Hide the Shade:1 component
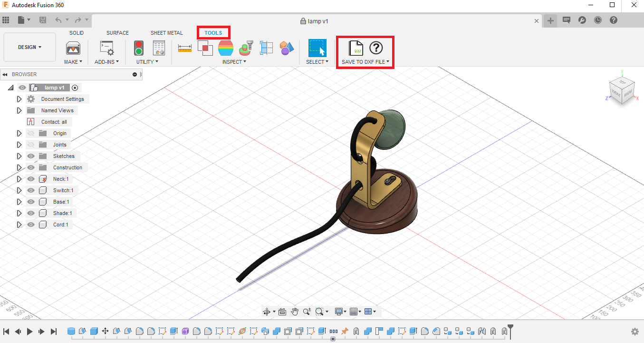Viewport: 644px width, 343px height. (31, 213)
